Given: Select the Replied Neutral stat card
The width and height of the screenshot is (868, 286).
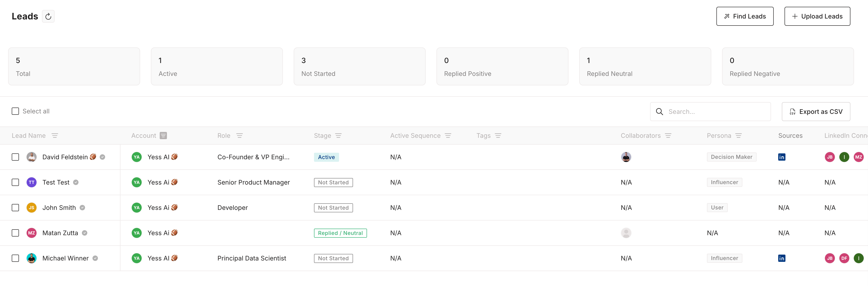Looking at the screenshot, I should (645, 66).
